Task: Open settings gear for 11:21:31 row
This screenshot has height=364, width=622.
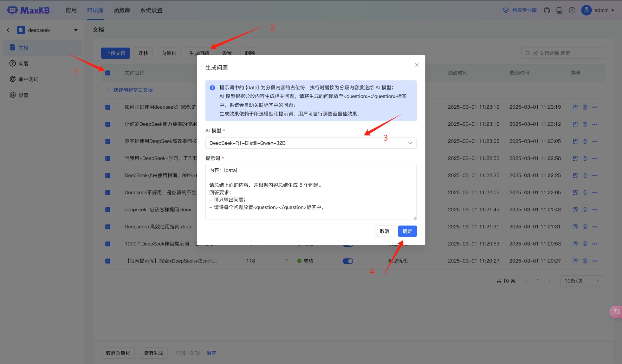Action: (x=585, y=227)
